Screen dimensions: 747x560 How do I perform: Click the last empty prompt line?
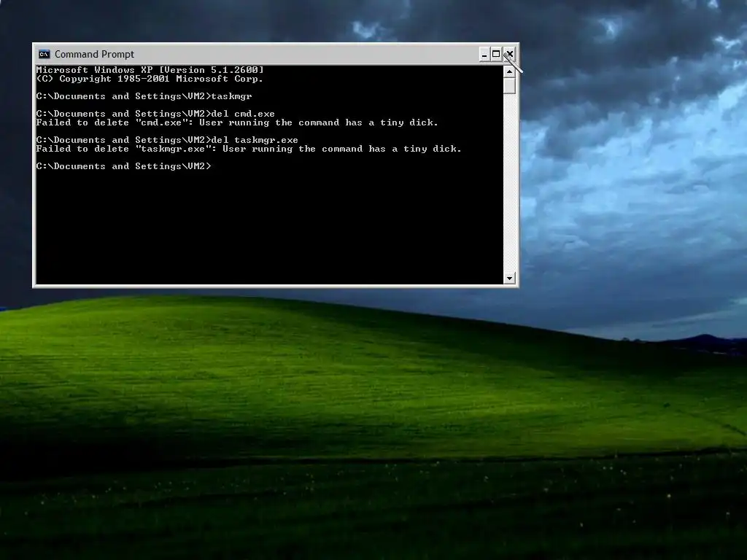[123, 166]
